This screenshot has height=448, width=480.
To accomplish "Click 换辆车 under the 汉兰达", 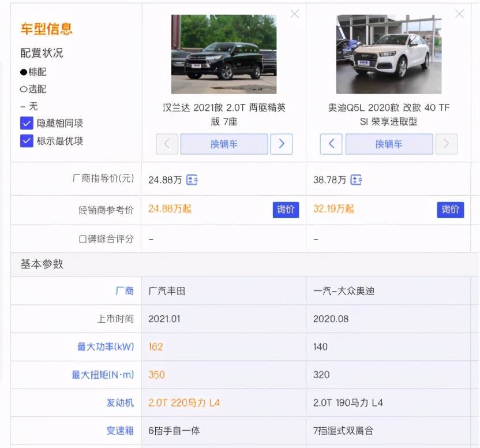I will click(x=224, y=144).
